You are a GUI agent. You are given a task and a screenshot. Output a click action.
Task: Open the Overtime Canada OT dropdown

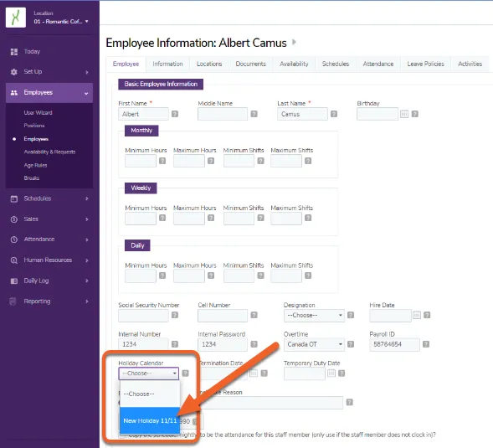(x=314, y=344)
